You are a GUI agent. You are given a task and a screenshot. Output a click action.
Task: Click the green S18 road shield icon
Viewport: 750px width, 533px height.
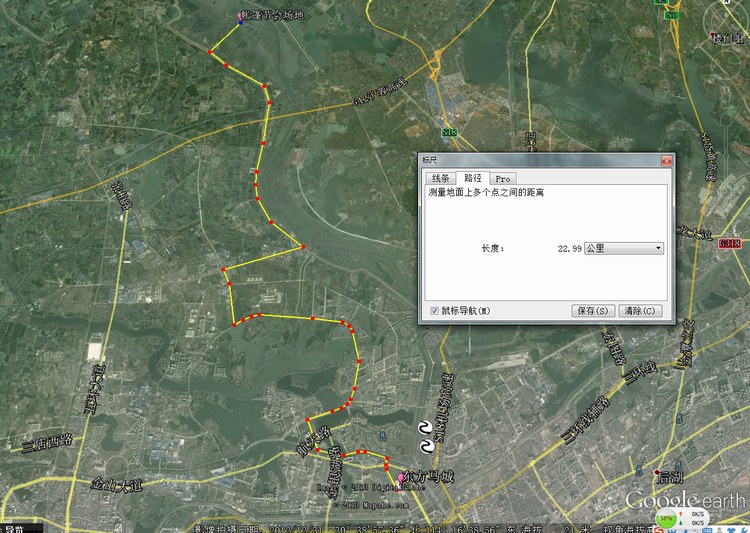449,132
